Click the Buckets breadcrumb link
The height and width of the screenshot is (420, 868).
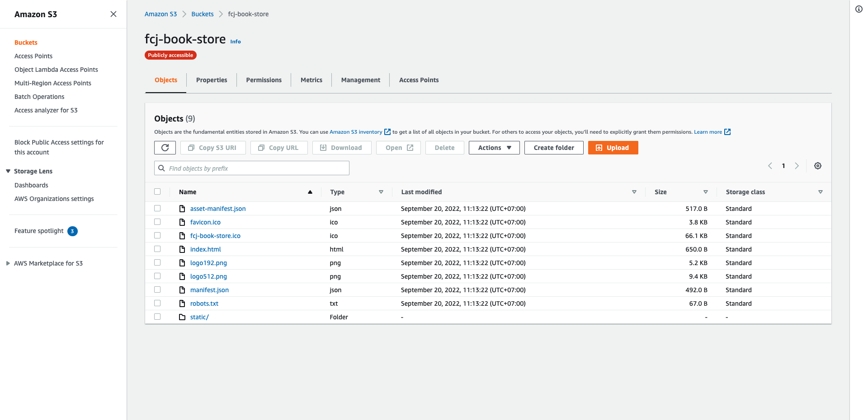[203, 14]
